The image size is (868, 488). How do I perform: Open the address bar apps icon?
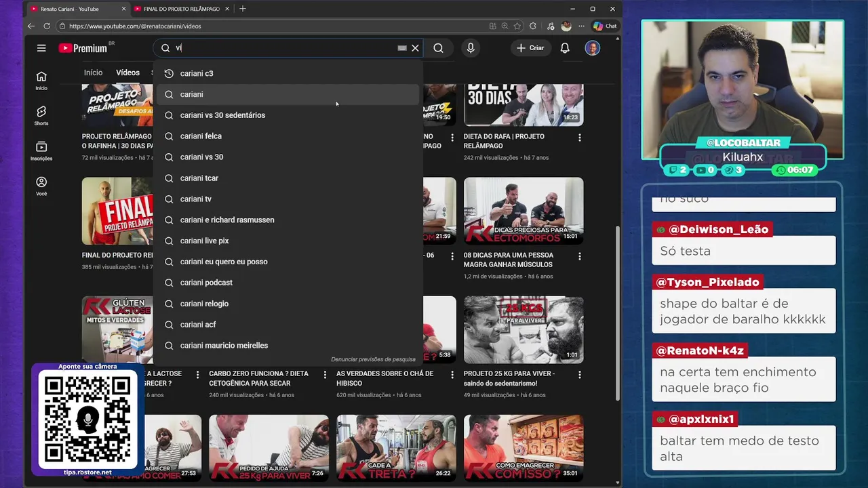click(x=493, y=26)
